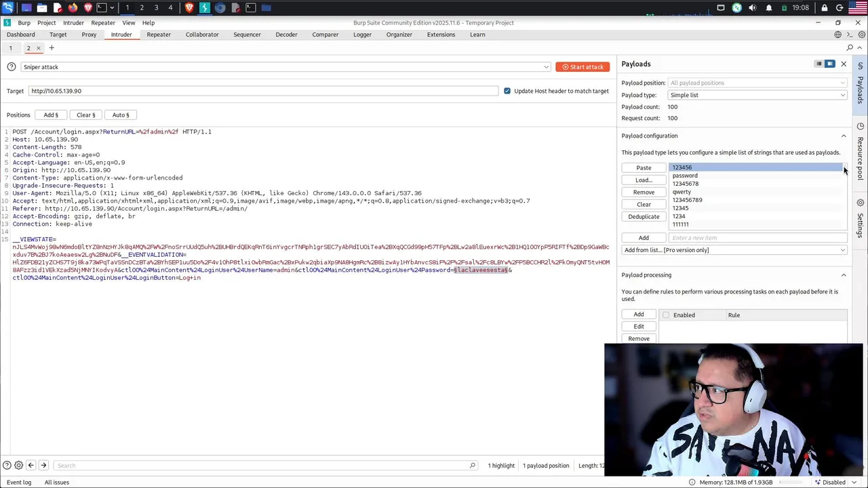Click the attack type help question icon
The height and width of the screenshot is (488, 868).
click(12, 66)
